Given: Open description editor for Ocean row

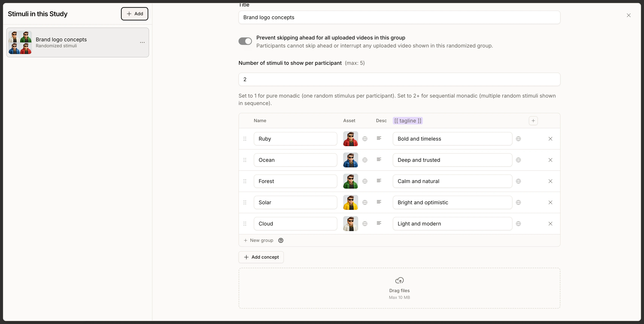Looking at the screenshot, I should tap(379, 159).
